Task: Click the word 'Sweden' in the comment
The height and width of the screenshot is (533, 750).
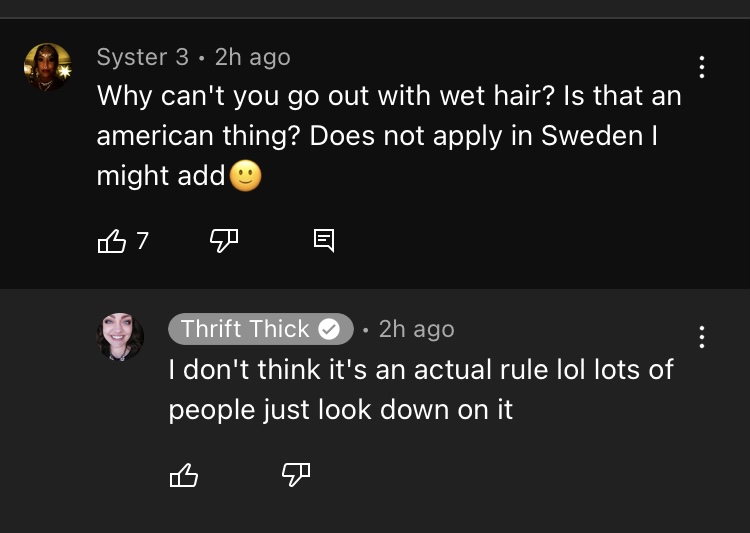Action: (592, 135)
